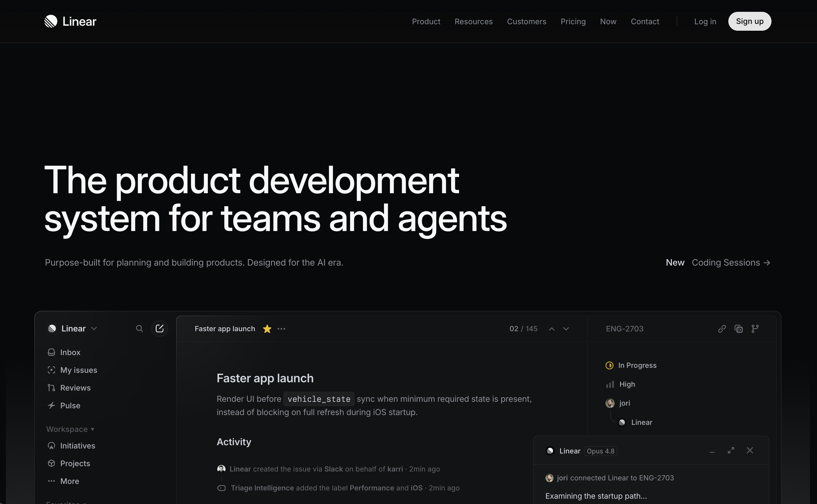
Task: Open the Product menu
Action: [426, 21]
